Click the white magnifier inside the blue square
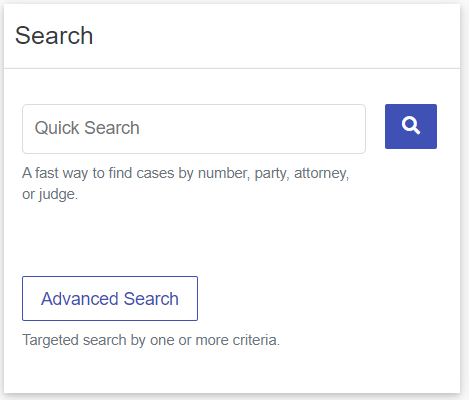 pos(411,126)
